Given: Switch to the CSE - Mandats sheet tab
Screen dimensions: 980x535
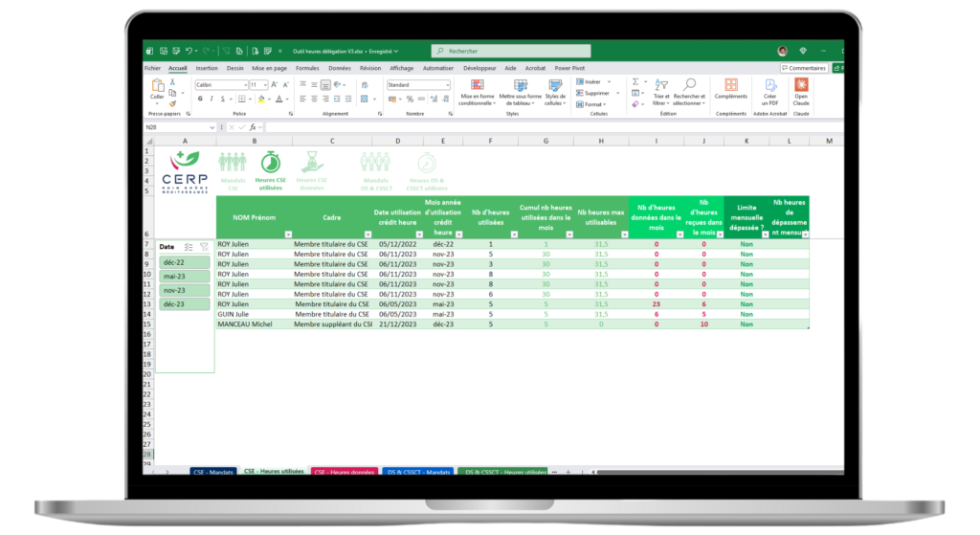Looking at the screenshot, I should pyautogui.click(x=212, y=472).
